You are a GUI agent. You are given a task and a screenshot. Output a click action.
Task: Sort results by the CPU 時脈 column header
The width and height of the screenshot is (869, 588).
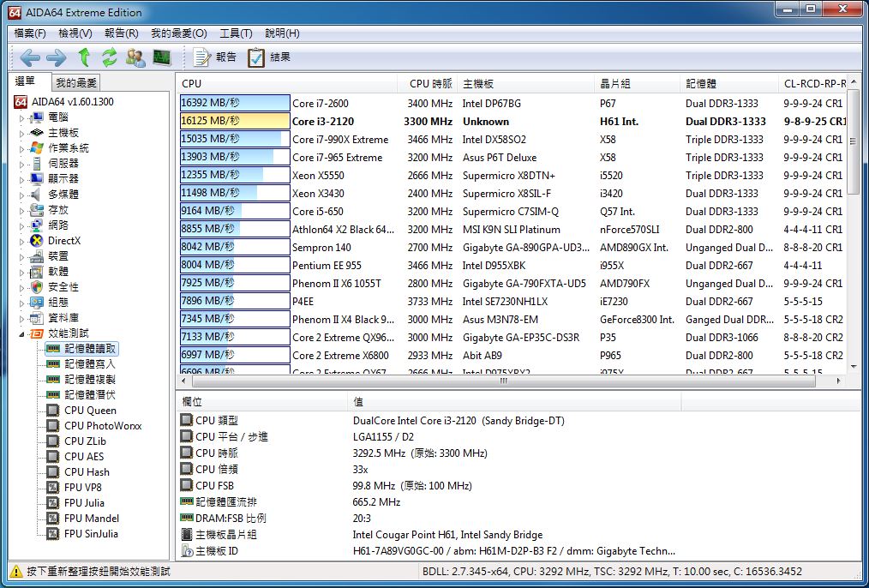pyautogui.click(x=428, y=84)
